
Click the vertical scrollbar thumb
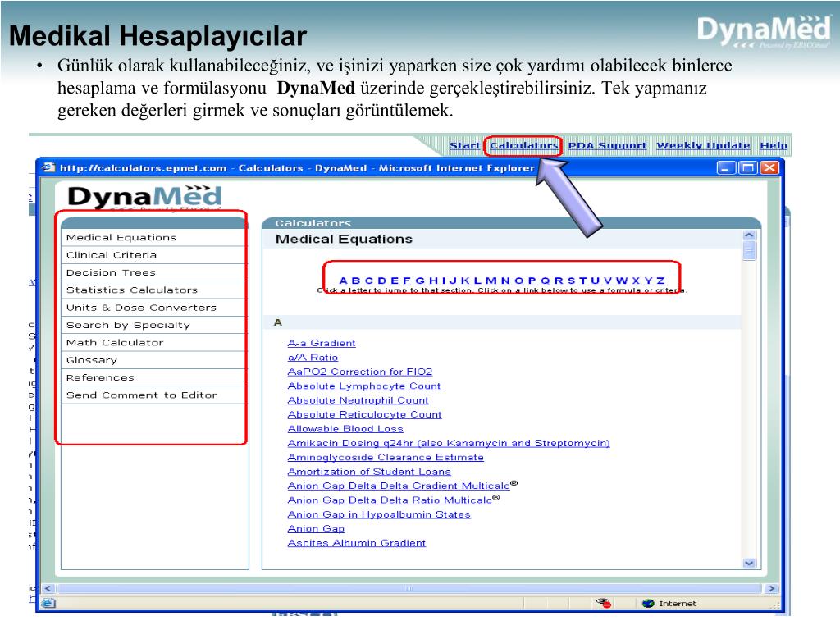pos(750,251)
